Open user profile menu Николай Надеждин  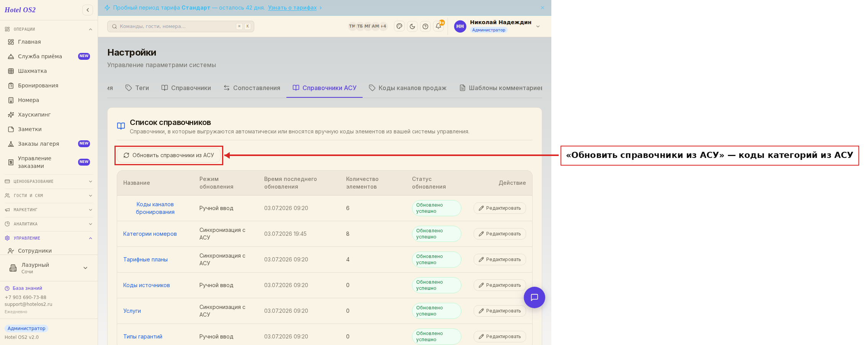[x=497, y=26]
